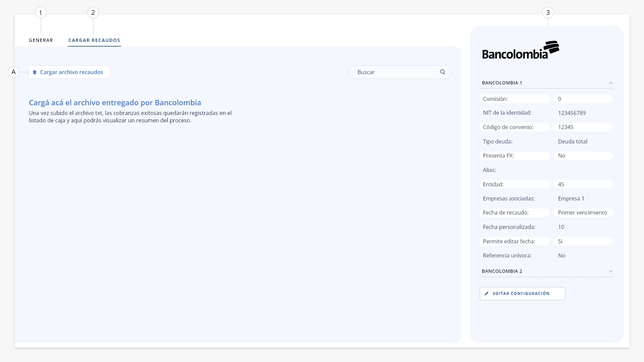The height and width of the screenshot is (362, 644).
Task: Focus the Buscar search field
Action: (399, 72)
